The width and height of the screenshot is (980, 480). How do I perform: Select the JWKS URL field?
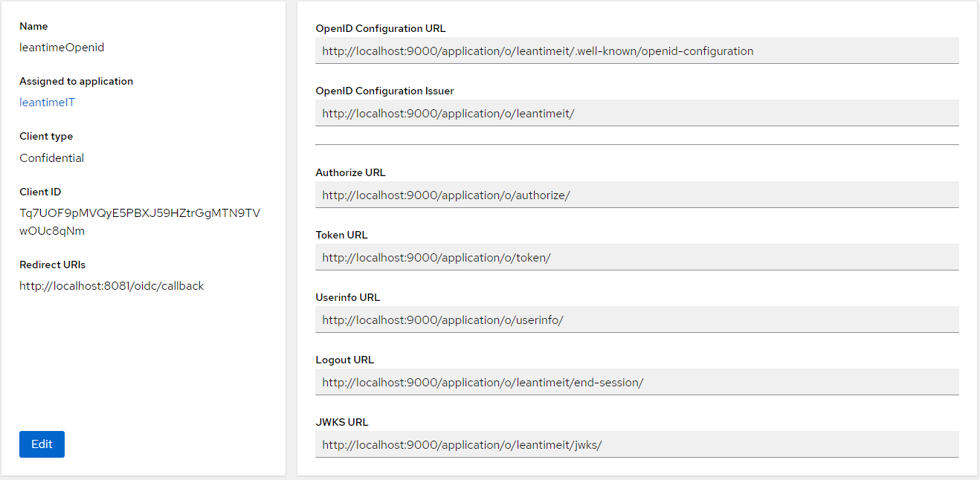(636, 444)
